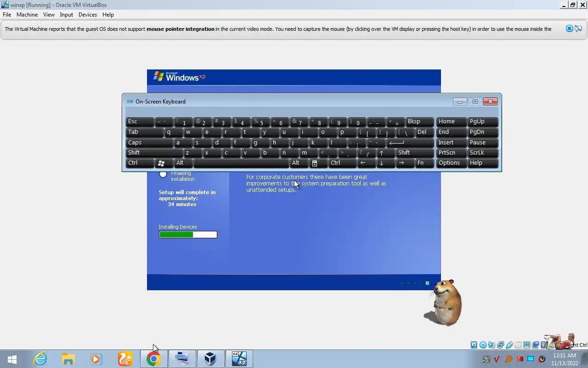588x368 pixels.
Task: Click the Windows logo key on keyboard
Action: (x=164, y=163)
